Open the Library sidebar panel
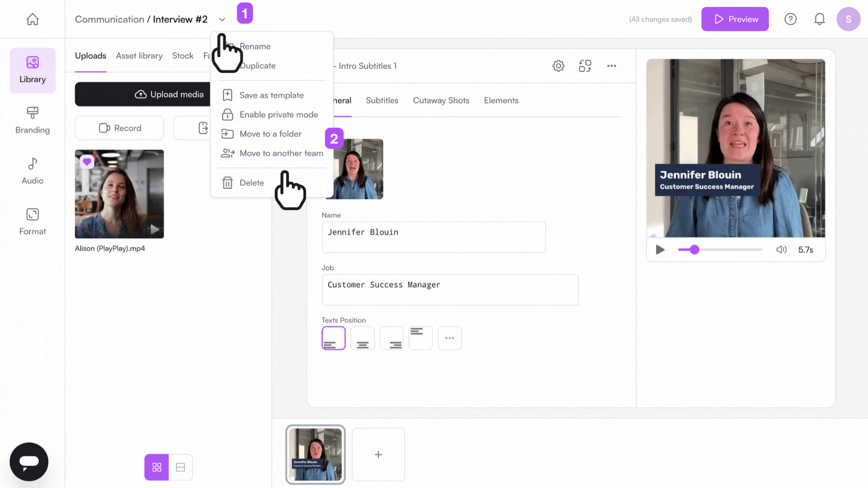The image size is (868, 488). click(33, 70)
